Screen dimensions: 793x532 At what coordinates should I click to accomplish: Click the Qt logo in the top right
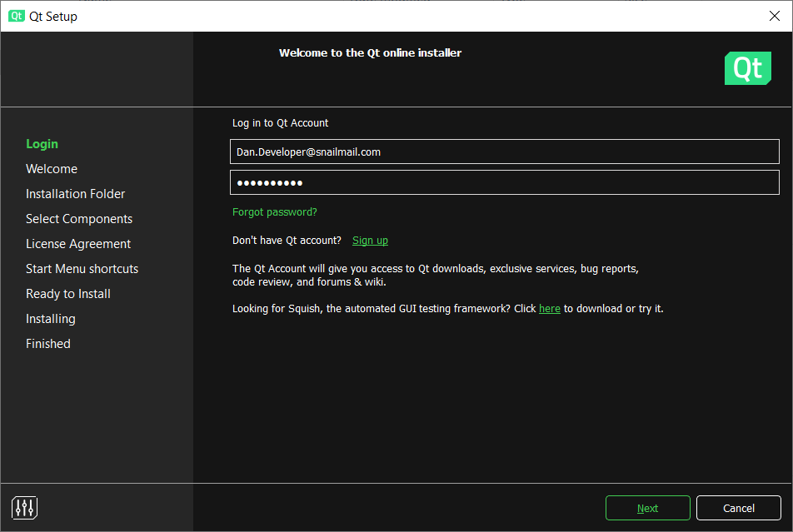(747, 68)
